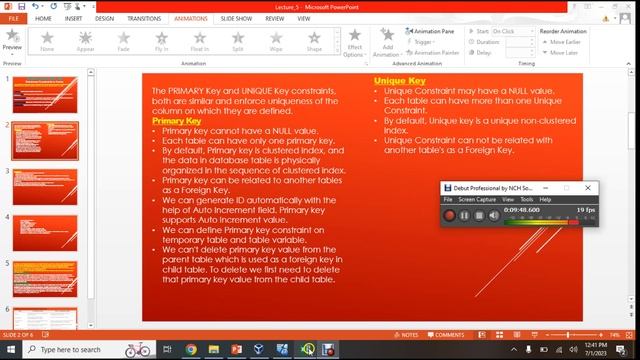Select slide 3 thumbnail

[45, 187]
